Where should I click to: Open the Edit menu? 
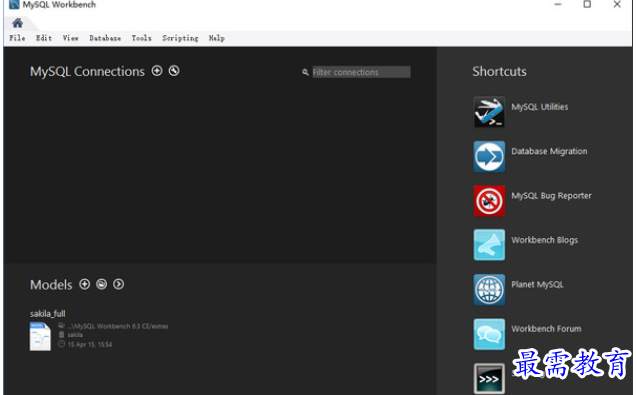[x=44, y=38]
